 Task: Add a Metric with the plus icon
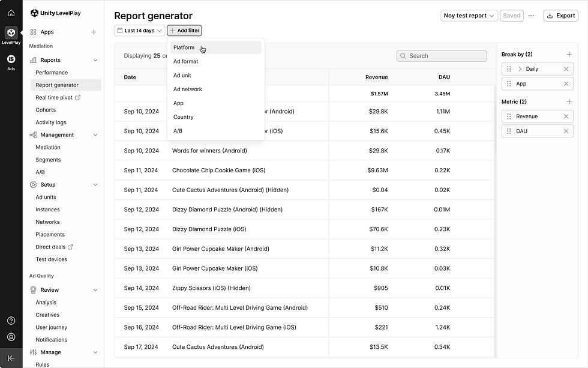[x=569, y=101]
